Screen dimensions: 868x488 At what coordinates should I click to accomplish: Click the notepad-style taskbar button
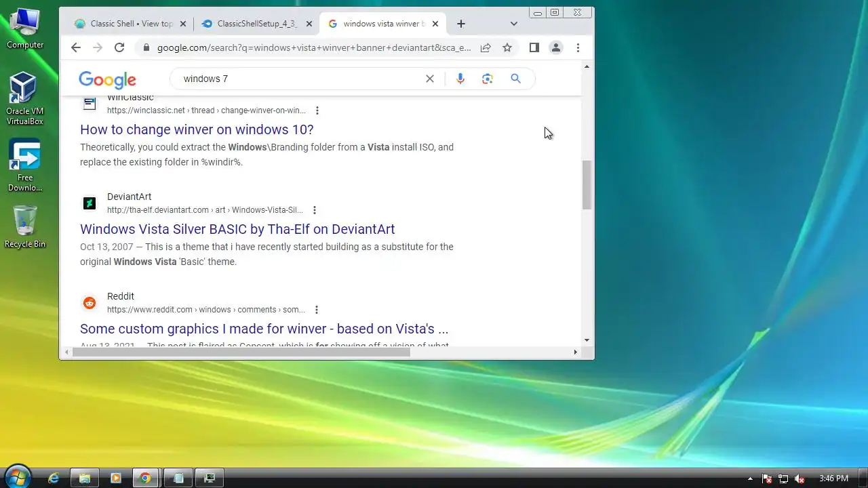[x=178, y=478]
